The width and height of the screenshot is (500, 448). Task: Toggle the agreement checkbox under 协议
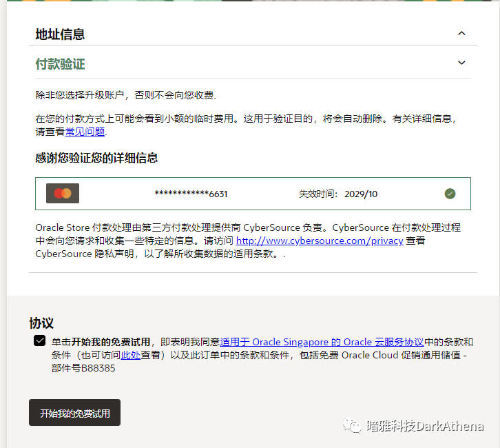tap(39, 340)
